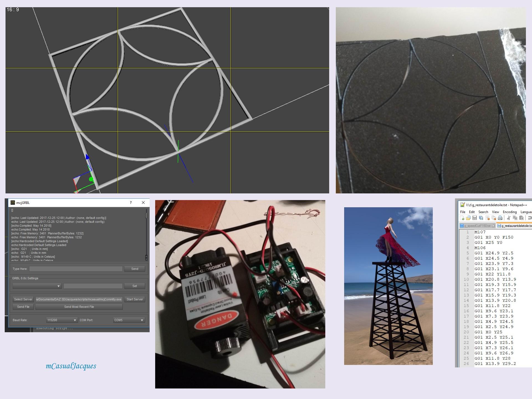This screenshot has height=399, width=532.
Task: Click the mcjGRBL help question mark
Action: [x=131, y=203]
